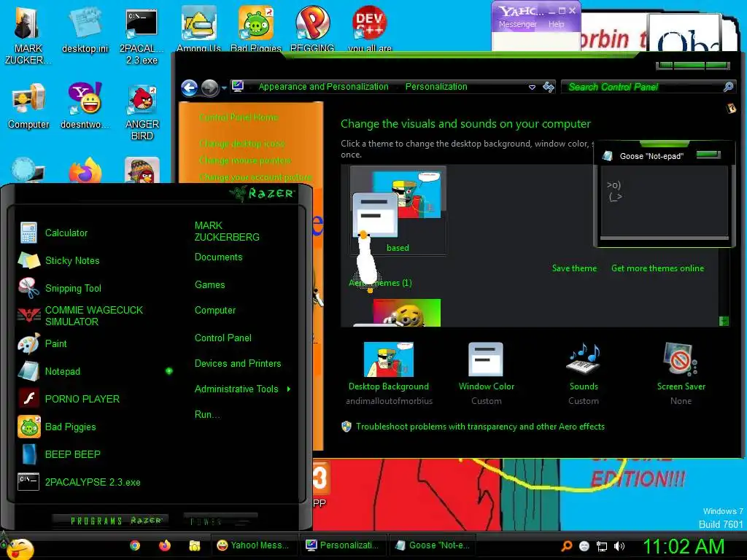Select desktop.ini file on desktop
The image size is (747, 560).
(85, 29)
